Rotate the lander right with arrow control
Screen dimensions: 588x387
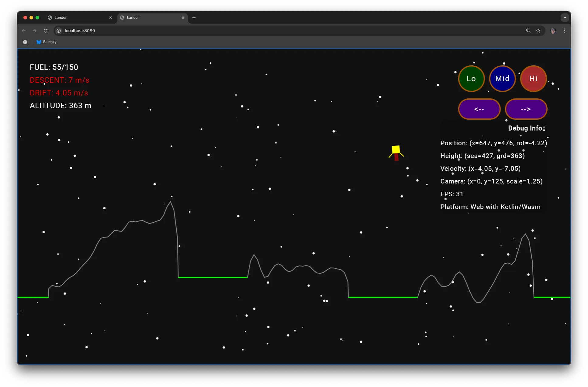click(526, 109)
